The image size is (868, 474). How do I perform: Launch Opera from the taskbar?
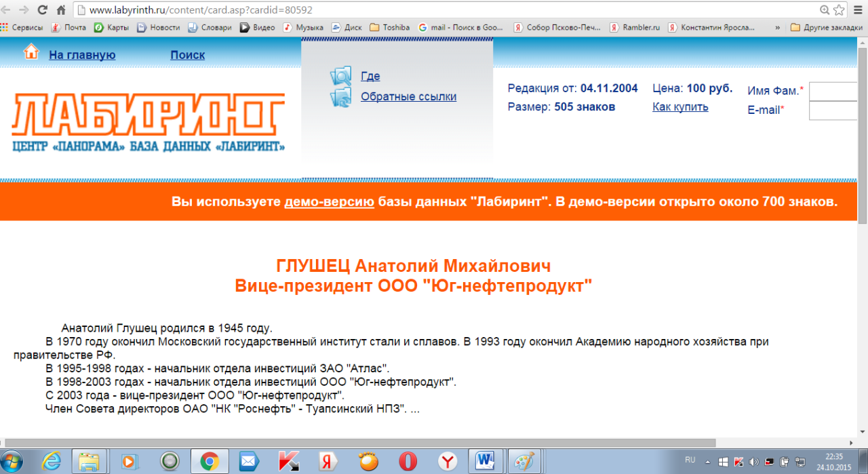click(x=408, y=462)
